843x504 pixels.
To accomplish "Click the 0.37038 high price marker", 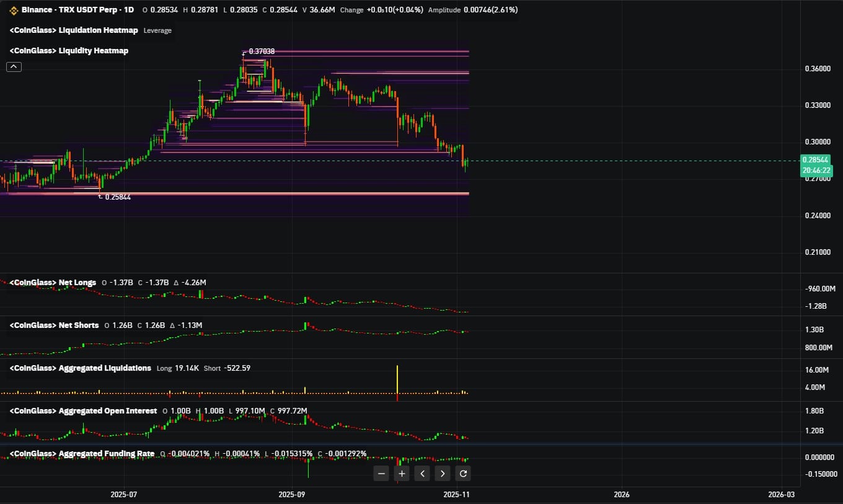I will [x=261, y=52].
